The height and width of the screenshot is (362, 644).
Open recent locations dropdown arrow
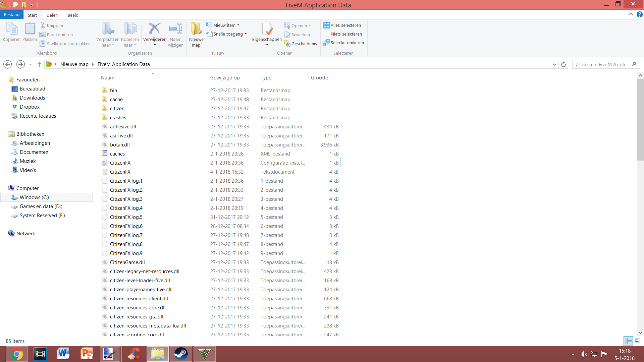30,64
